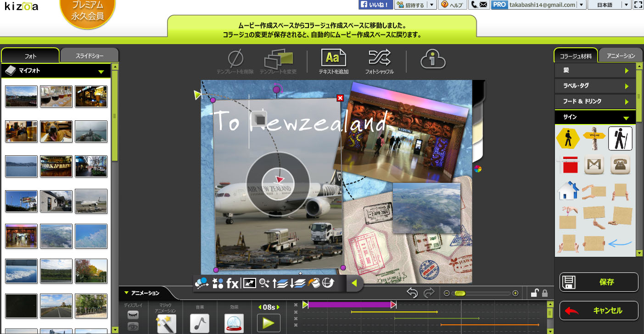The width and height of the screenshot is (644, 334).
Task: Toggle the closed padlock lock
Action: 545,293
